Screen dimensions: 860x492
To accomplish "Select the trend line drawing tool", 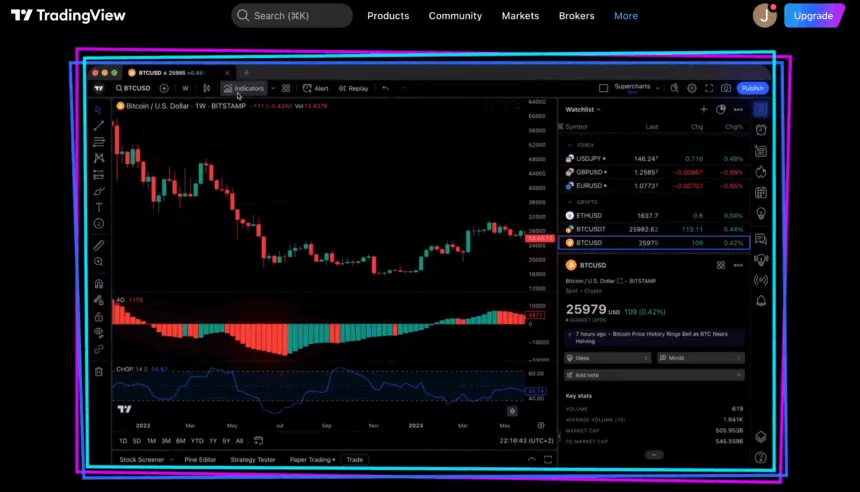I will (99, 126).
